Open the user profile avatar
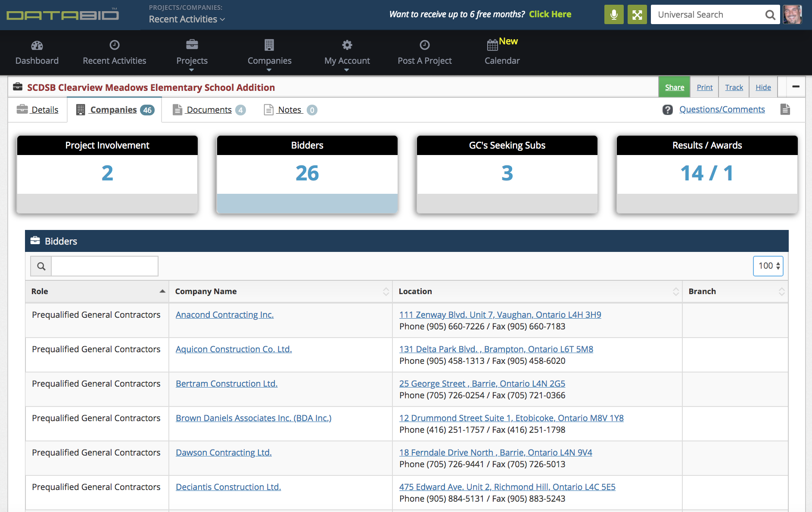Viewport: 812px width, 512px height. (x=792, y=15)
